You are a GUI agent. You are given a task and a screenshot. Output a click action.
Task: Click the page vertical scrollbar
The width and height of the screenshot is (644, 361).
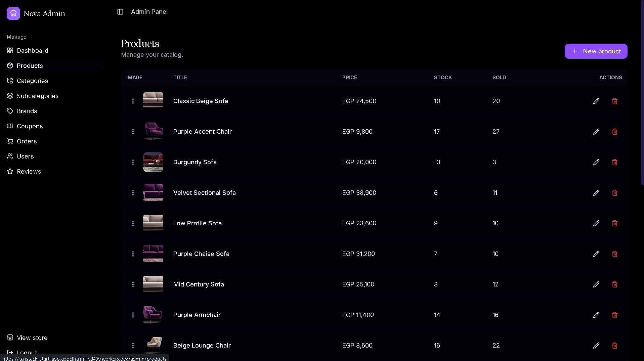click(642, 92)
